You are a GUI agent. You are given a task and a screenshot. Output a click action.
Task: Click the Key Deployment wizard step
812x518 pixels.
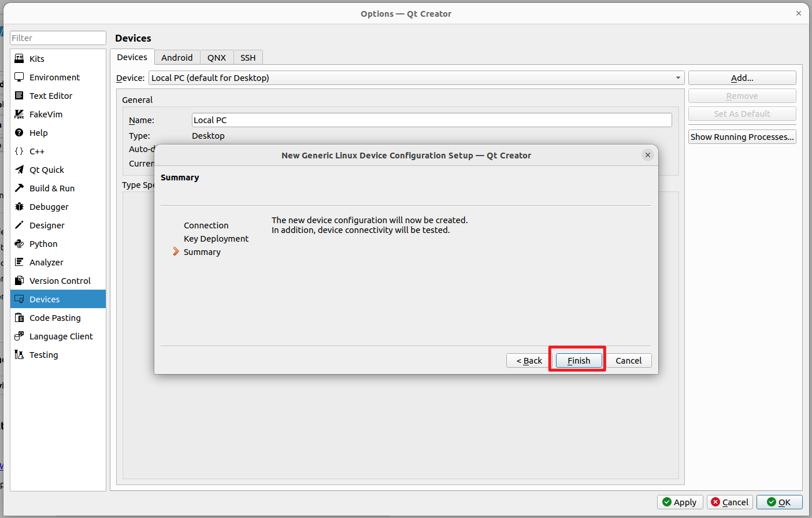coord(216,239)
